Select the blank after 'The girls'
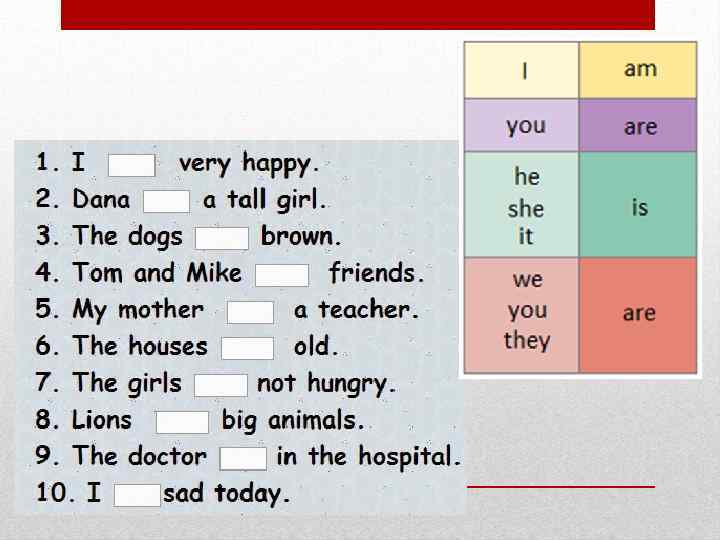The image size is (720, 540). coord(220,385)
